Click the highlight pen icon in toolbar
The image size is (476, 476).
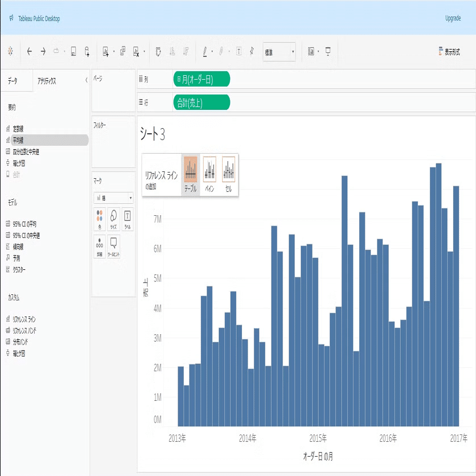(x=206, y=51)
